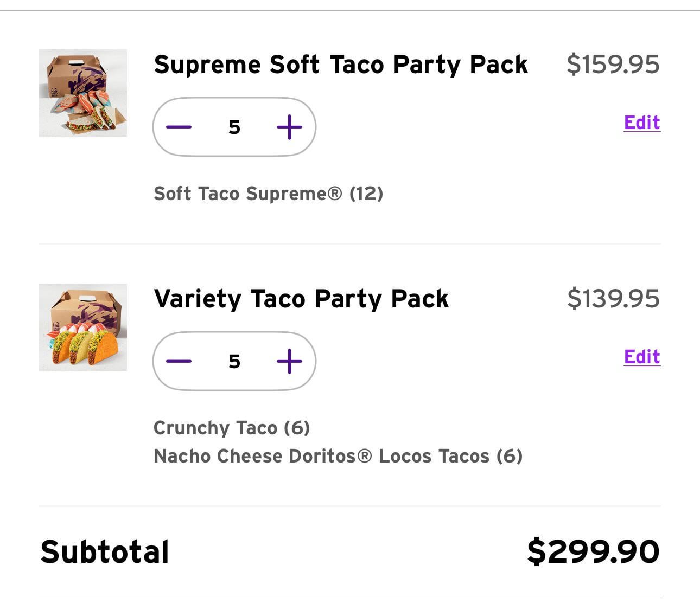Click the Subtotal label
The height and width of the screenshot is (610, 700).
click(105, 552)
